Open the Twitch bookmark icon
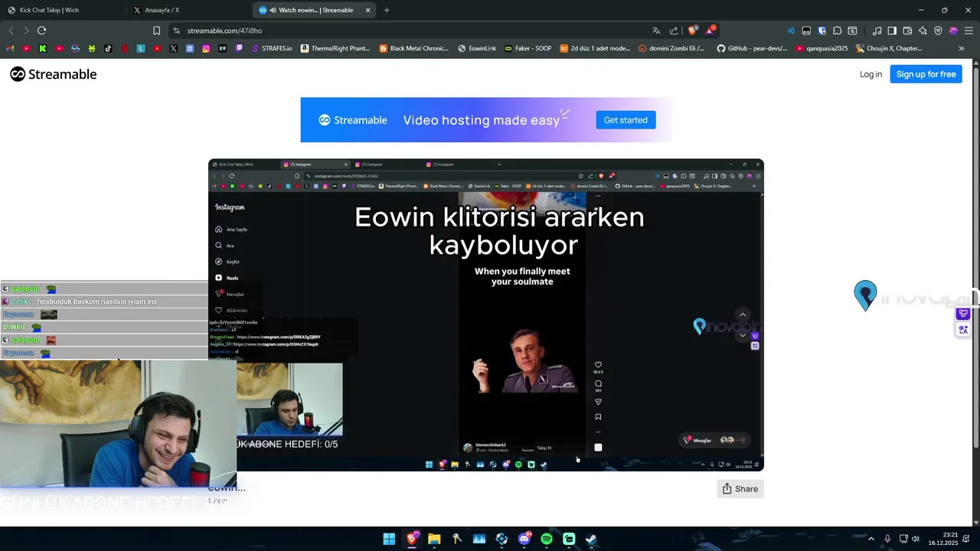 pyautogui.click(x=239, y=48)
